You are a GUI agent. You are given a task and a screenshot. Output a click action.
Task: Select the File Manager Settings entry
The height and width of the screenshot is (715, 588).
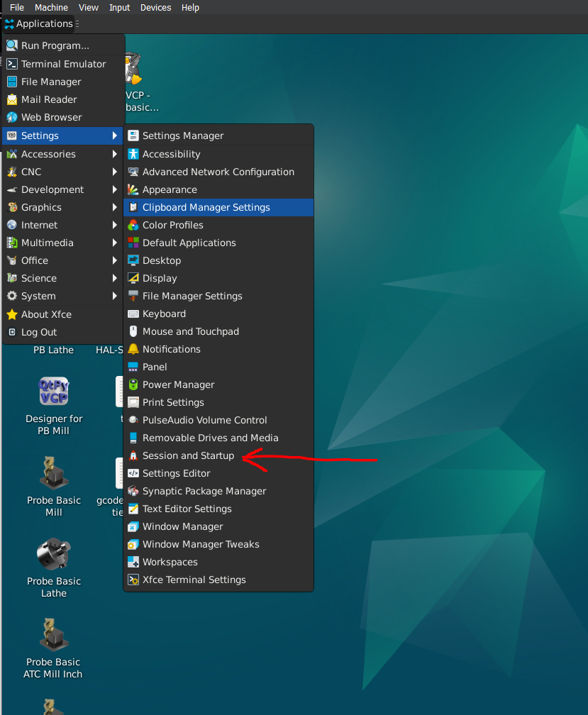click(218, 296)
